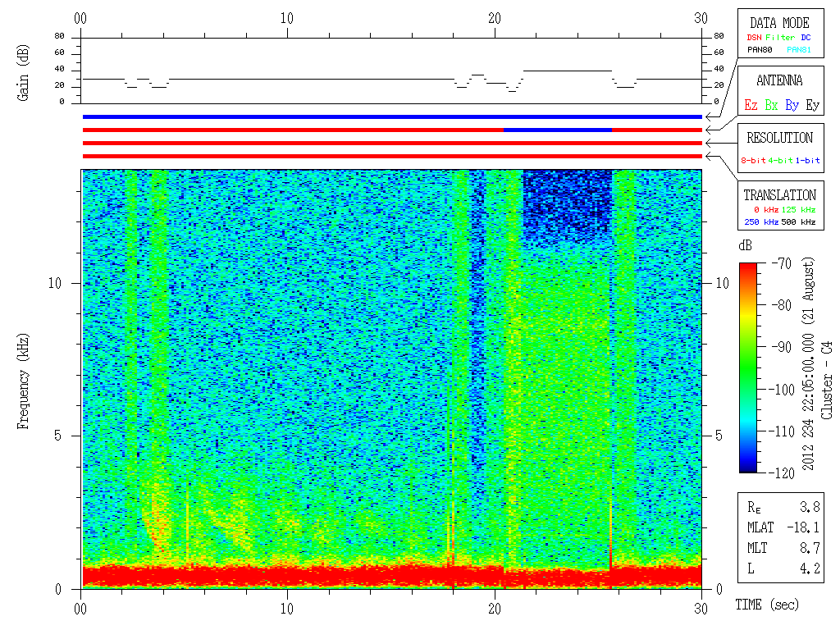Click the Frequency (kHz) axis label

point(22,381)
